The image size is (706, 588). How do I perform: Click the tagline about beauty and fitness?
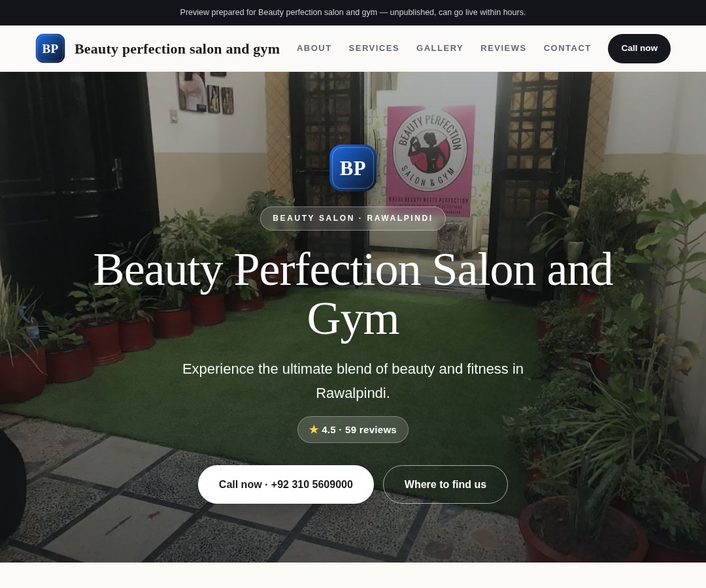pos(353,381)
